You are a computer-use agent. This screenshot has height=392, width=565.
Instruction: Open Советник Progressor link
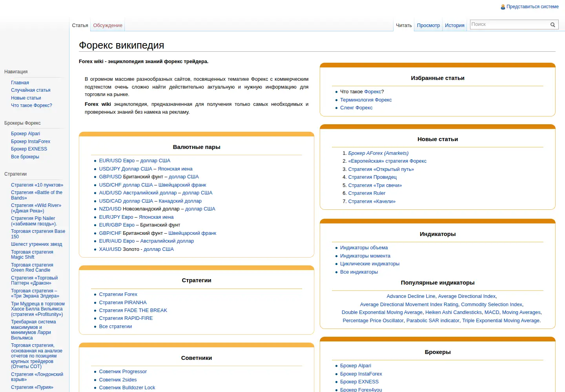tap(123, 372)
